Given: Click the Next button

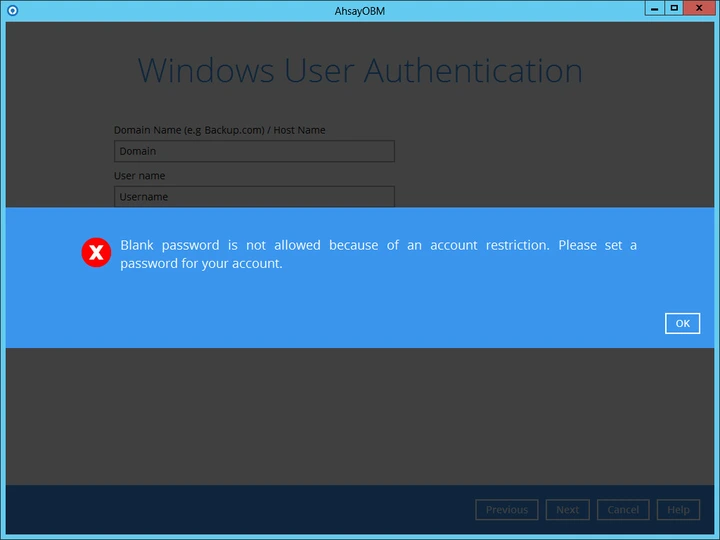Looking at the screenshot, I should (567, 510).
